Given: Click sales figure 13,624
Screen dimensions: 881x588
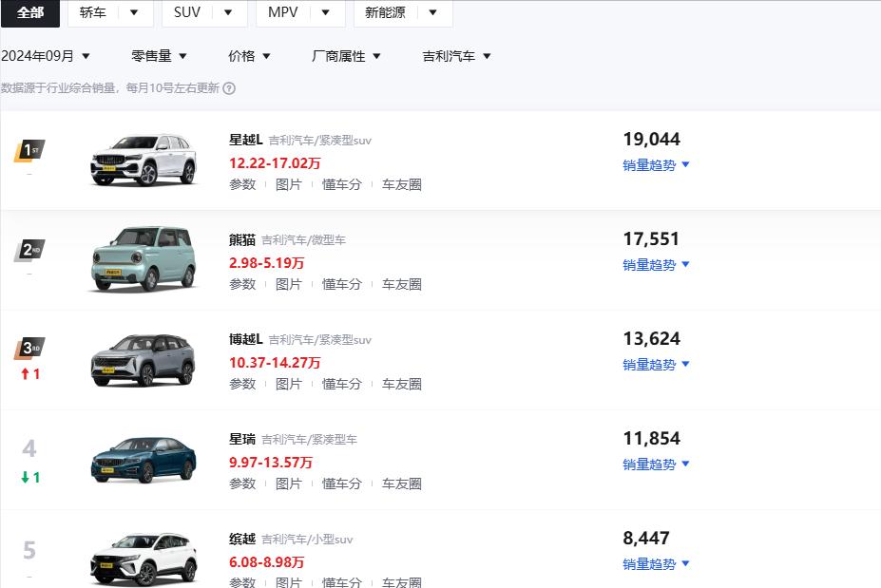Looking at the screenshot, I should click(x=651, y=339).
